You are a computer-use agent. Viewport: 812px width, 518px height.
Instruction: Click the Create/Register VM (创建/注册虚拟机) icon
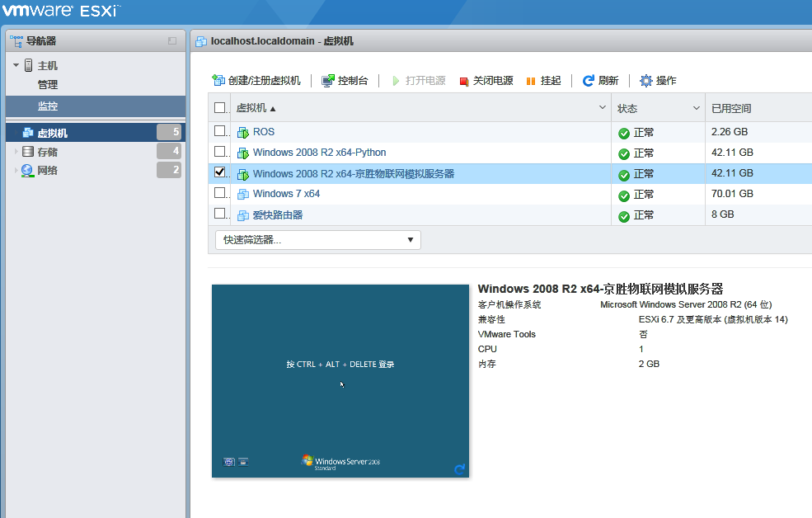coord(218,80)
